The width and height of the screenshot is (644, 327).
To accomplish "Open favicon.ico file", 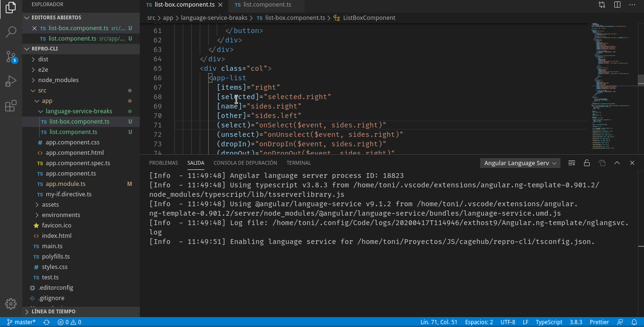I will pos(81,226).
